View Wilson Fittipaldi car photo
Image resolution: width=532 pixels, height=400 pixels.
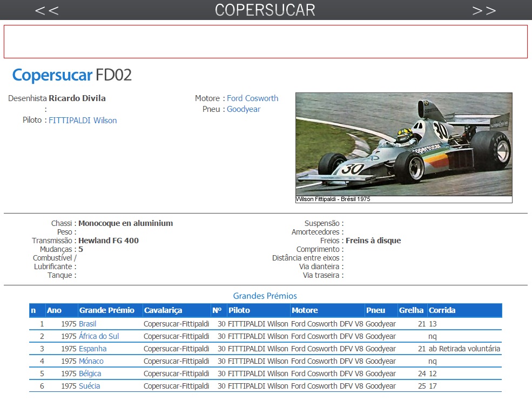click(x=404, y=144)
